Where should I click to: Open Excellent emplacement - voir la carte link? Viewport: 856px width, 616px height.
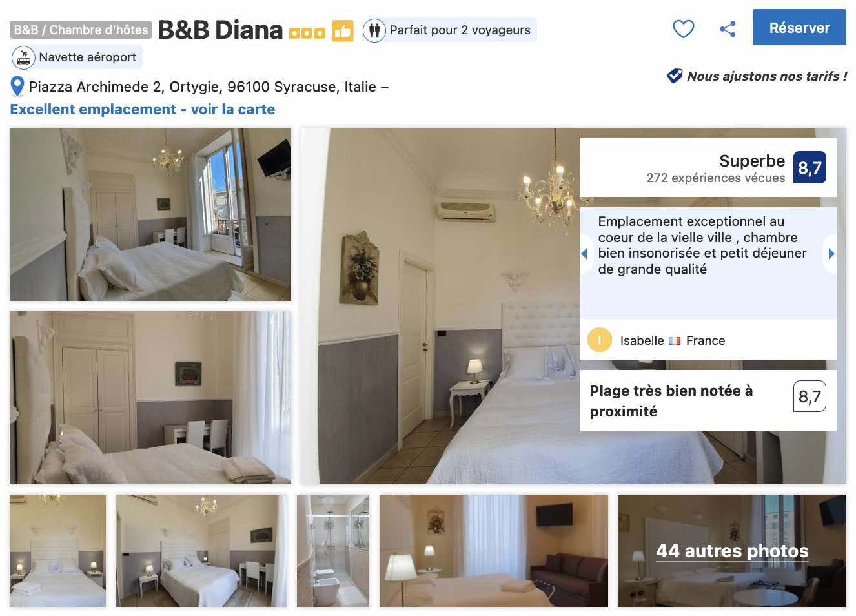[x=143, y=109]
